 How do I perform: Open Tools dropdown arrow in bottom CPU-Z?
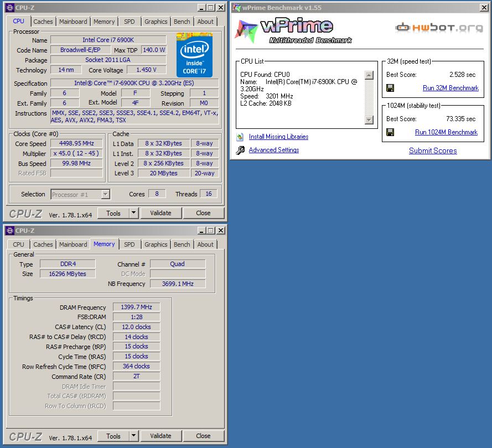pos(134,436)
